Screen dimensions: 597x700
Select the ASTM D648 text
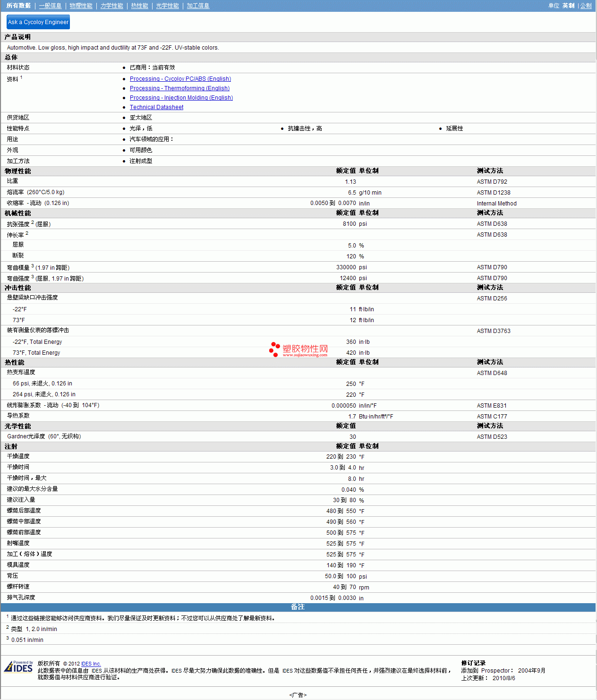[x=492, y=373]
